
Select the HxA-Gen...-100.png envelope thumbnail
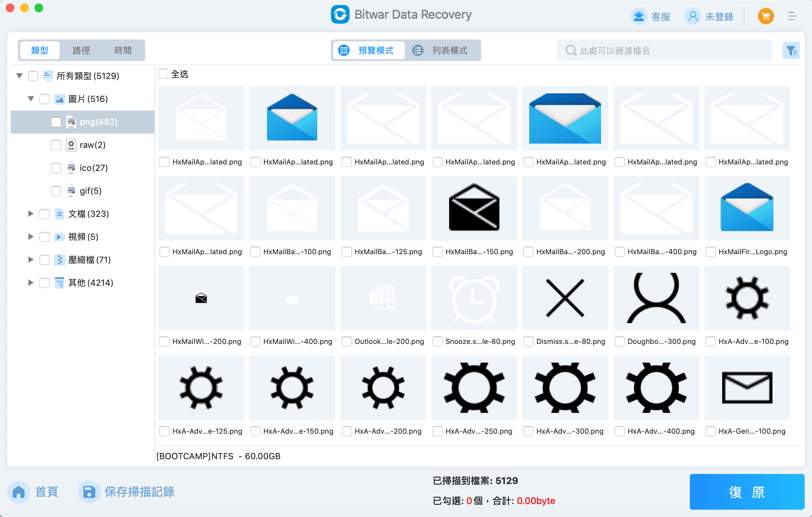(x=747, y=388)
